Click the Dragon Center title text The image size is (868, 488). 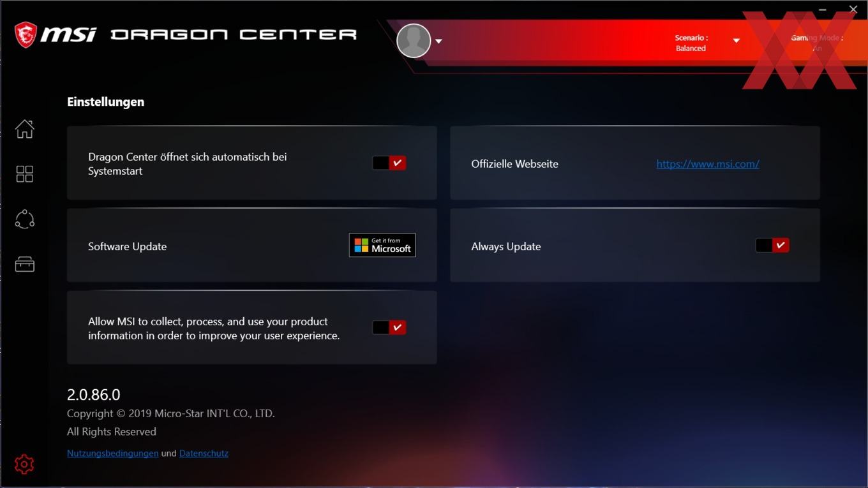234,34
